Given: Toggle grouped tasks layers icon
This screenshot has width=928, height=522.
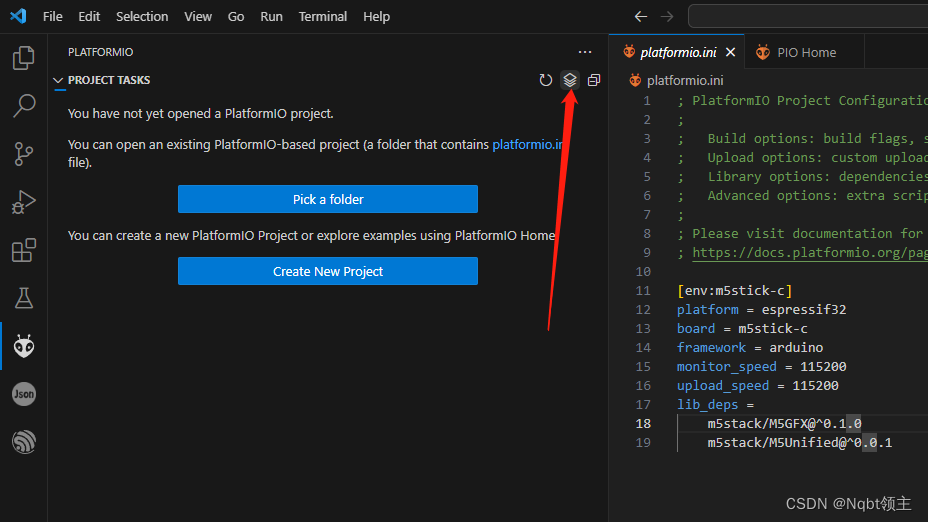Looking at the screenshot, I should (569, 80).
